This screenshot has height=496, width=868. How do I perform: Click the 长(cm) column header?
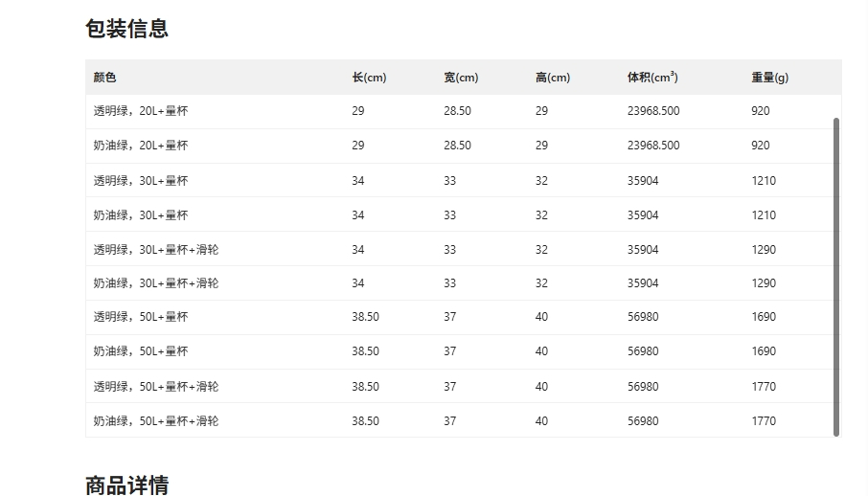(x=369, y=78)
